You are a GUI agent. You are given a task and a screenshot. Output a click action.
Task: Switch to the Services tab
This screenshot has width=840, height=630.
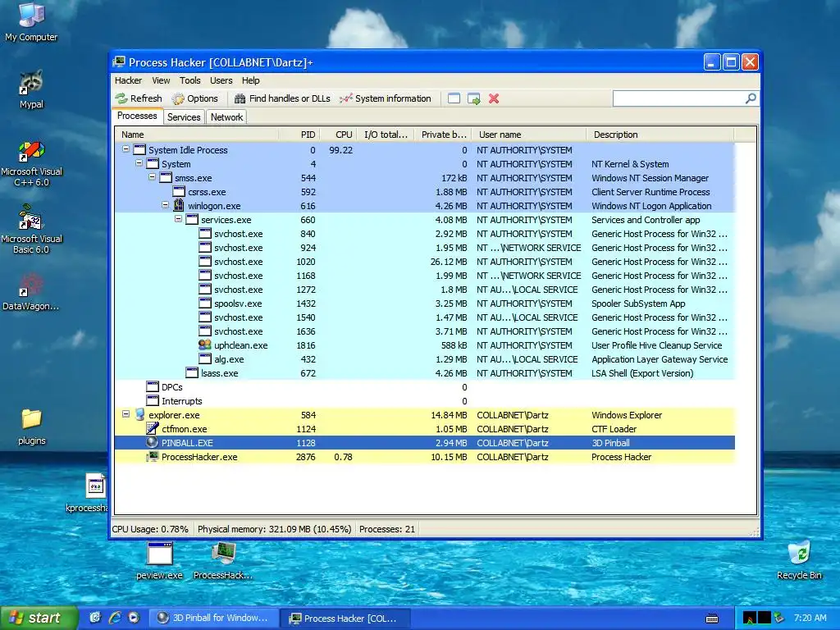184,116
